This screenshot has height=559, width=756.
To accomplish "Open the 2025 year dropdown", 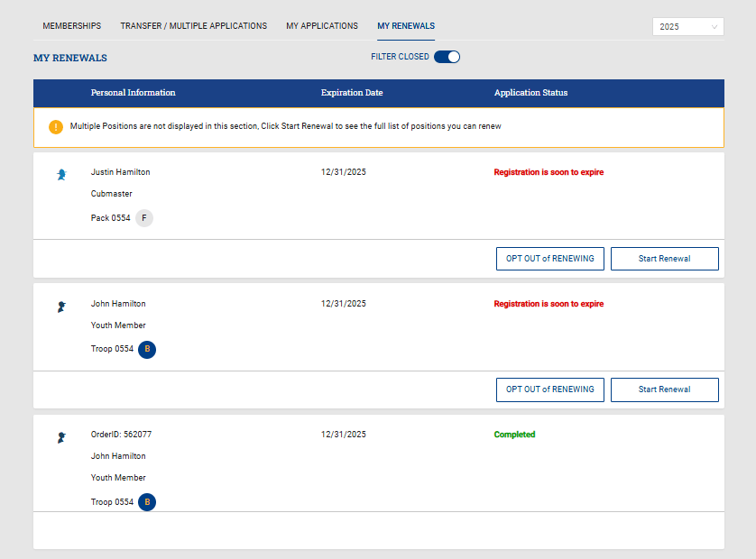I will pos(688,27).
